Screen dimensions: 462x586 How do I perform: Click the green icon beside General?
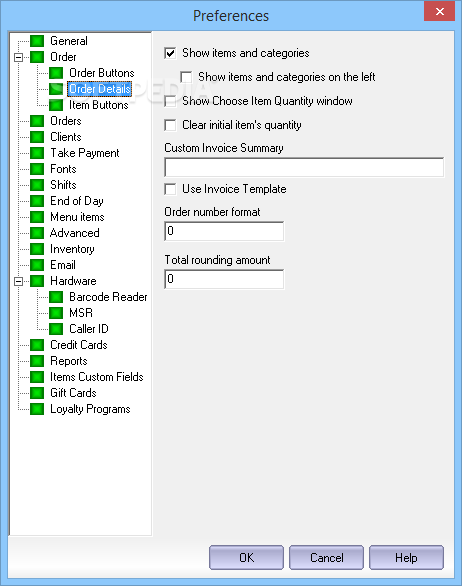click(x=37, y=41)
